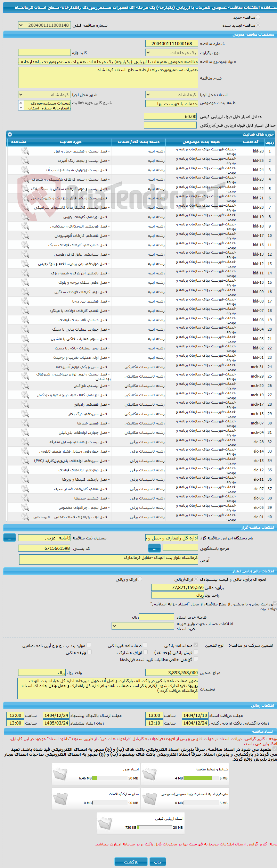Select the مناقصه تجدید شده radio button

258,25
